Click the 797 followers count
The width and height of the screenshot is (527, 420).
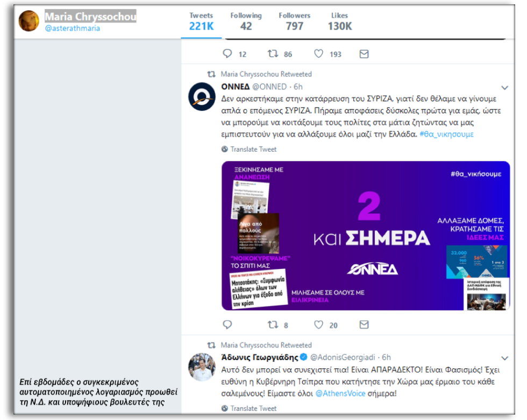(295, 26)
